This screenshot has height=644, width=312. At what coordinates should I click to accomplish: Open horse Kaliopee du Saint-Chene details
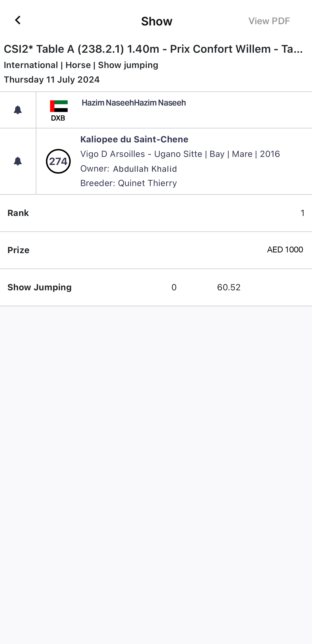coord(134,139)
